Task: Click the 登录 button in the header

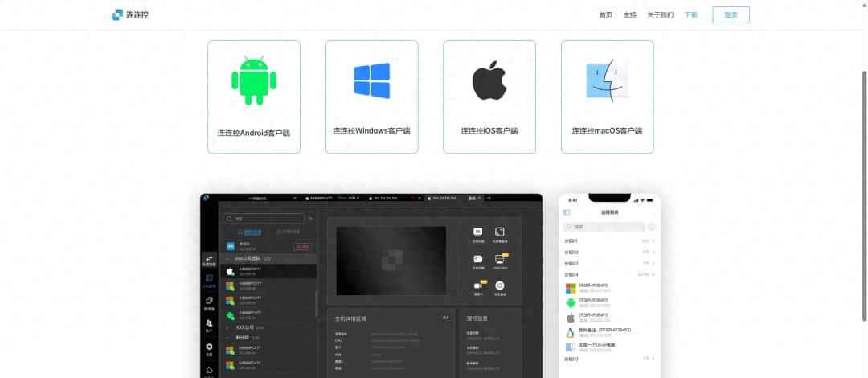Action: 731,15
